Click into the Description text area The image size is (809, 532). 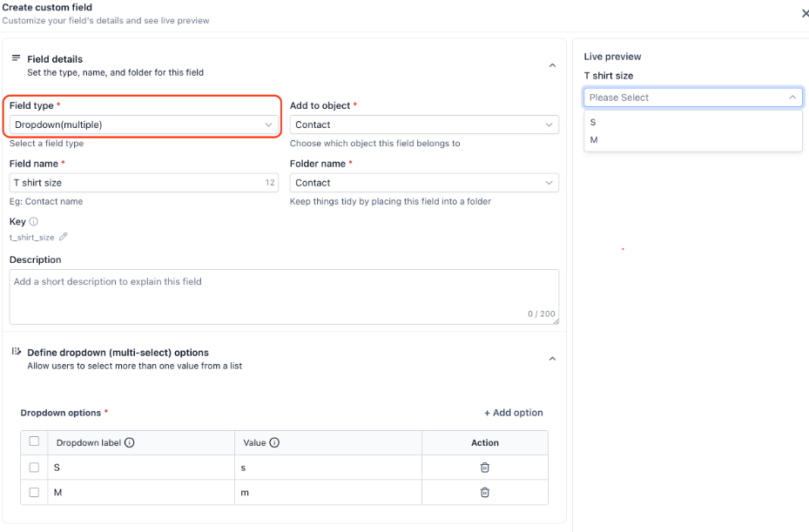point(284,296)
